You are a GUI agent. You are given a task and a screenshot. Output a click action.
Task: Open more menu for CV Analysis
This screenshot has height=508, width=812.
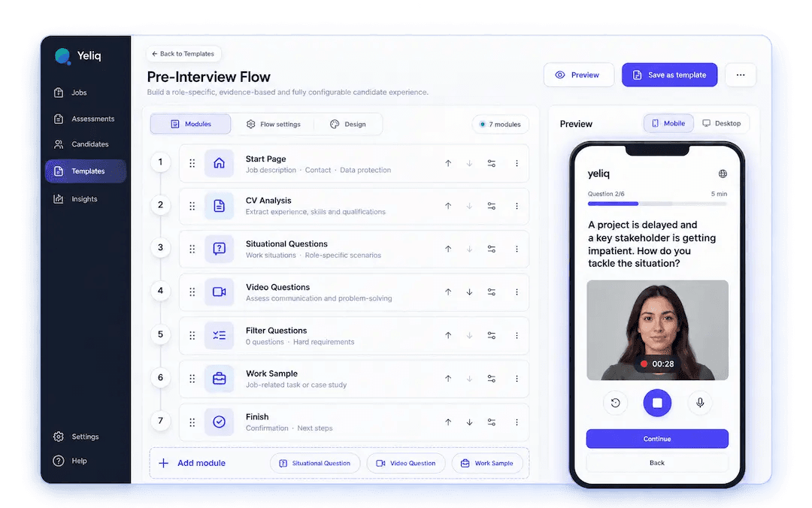coord(517,206)
